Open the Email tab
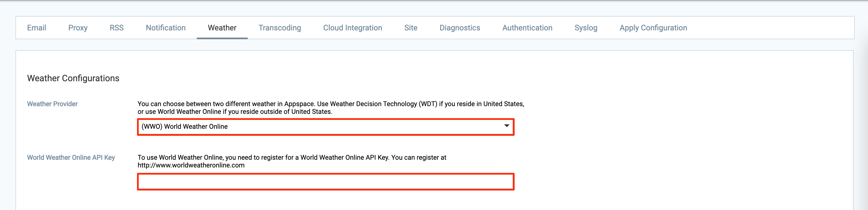 [36, 28]
